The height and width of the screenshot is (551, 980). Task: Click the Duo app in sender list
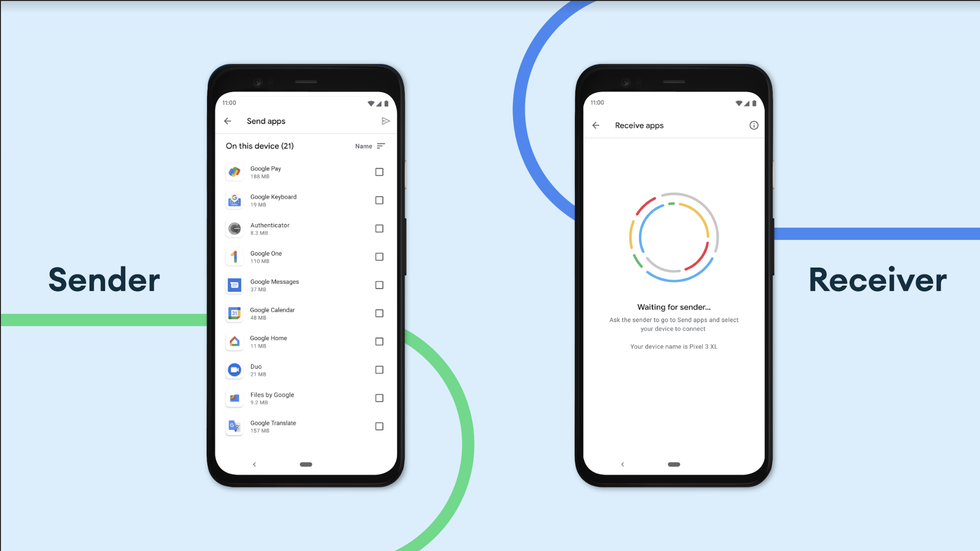coord(306,369)
